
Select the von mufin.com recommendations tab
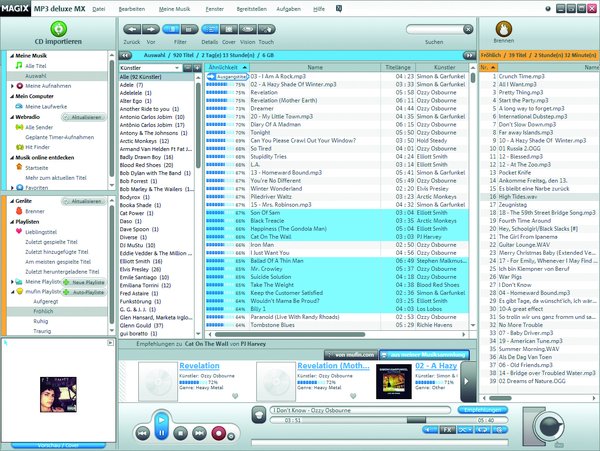click(351, 355)
